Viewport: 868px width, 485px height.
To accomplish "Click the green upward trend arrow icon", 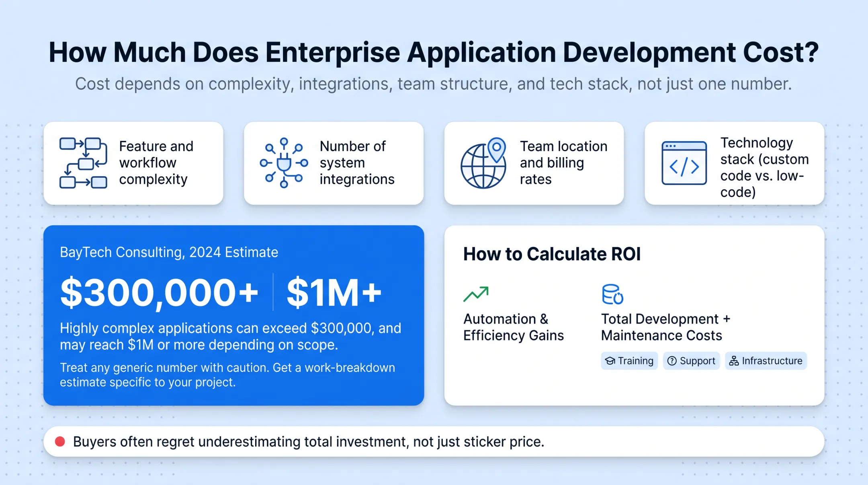I will point(476,294).
